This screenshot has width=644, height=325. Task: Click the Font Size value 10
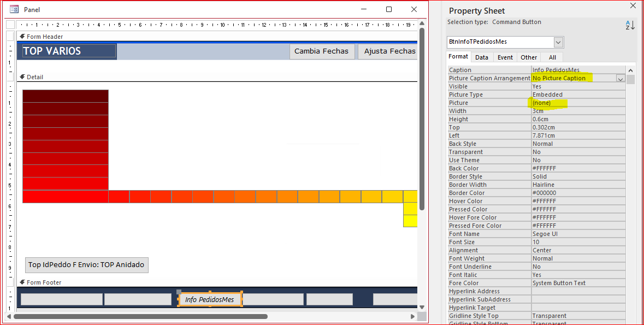(x=578, y=243)
